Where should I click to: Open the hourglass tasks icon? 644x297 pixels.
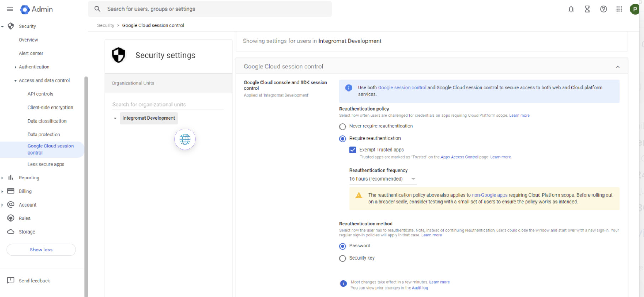[x=587, y=9]
